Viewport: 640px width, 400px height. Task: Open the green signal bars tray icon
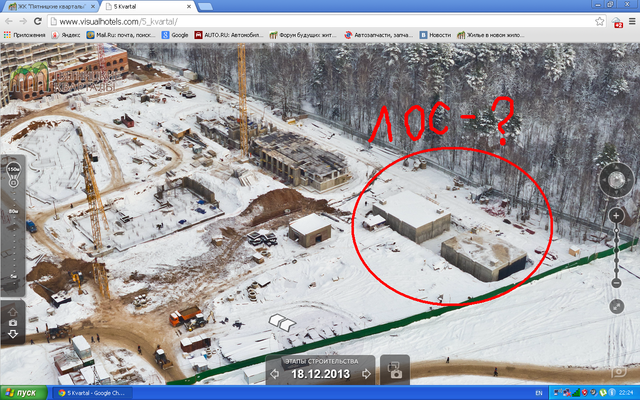click(x=576, y=393)
